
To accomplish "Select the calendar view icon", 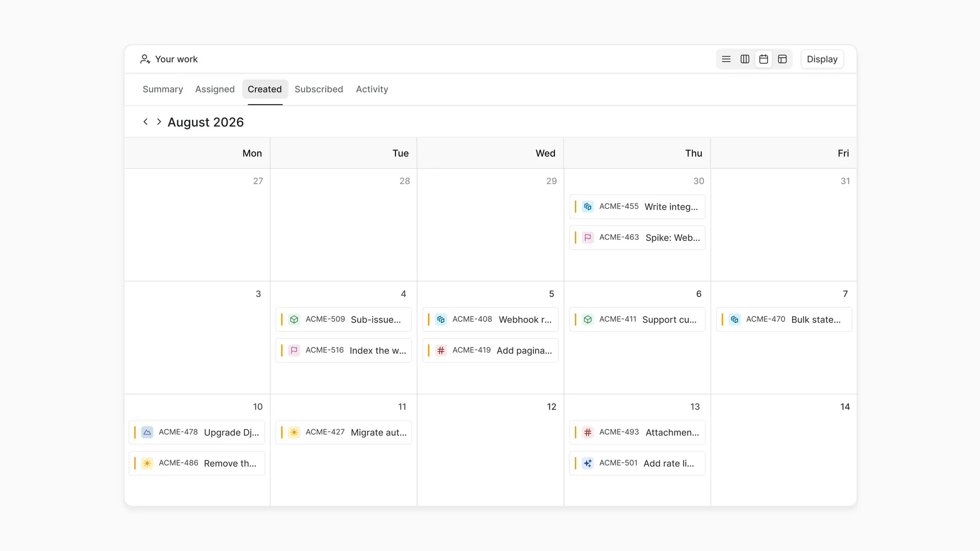I will click(x=764, y=59).
